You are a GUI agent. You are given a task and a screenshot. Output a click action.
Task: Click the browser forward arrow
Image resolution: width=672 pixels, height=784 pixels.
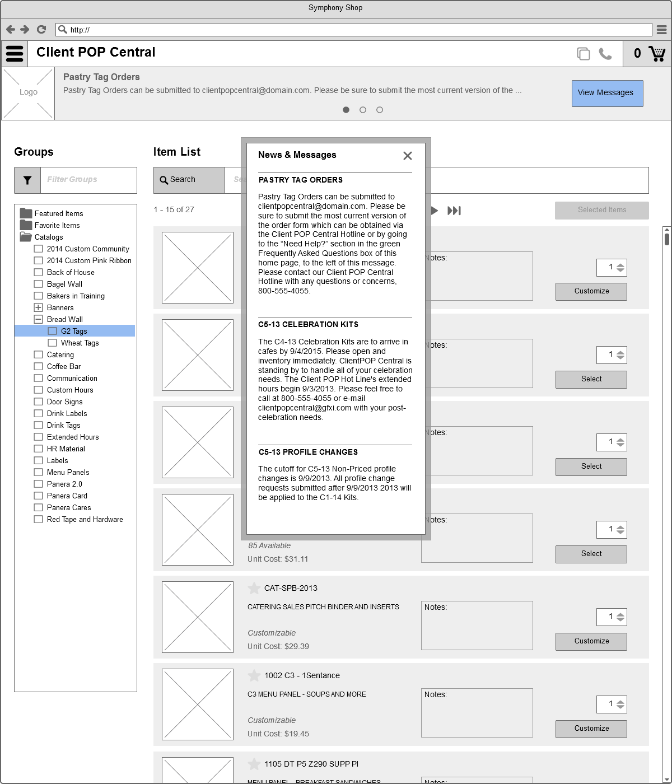pyautogui.click(x=25, y=29)
